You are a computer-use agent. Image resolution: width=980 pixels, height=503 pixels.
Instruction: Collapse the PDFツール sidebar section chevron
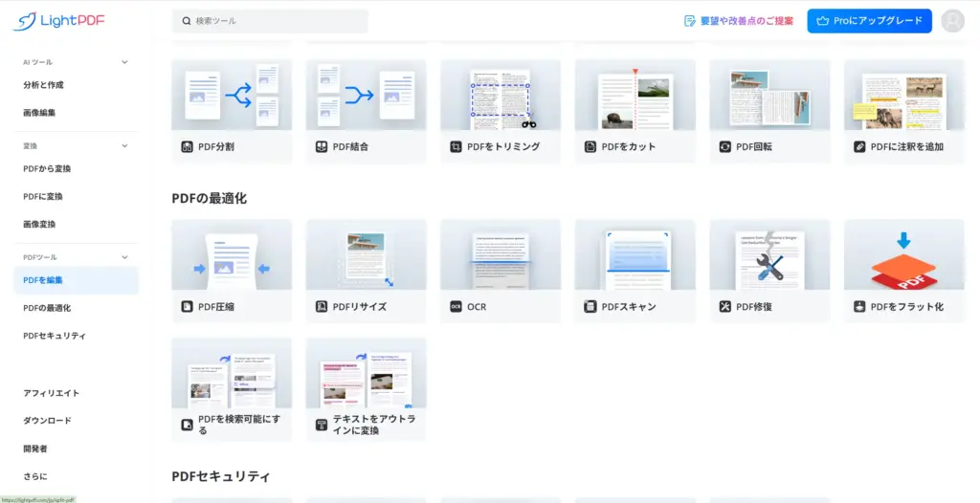(124, 257)
